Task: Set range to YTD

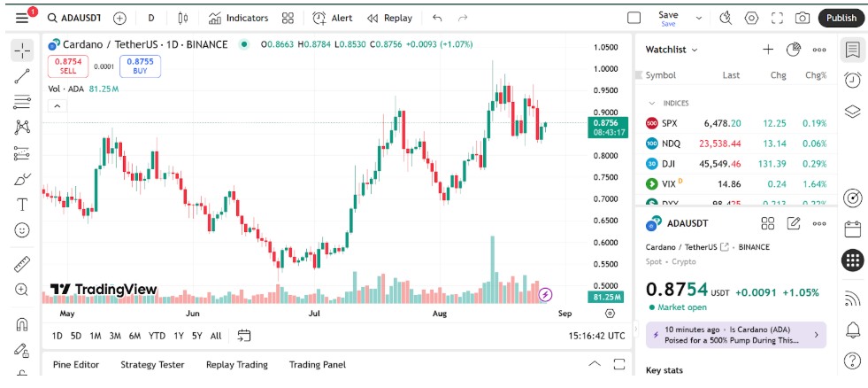Action: pos(157,336)
